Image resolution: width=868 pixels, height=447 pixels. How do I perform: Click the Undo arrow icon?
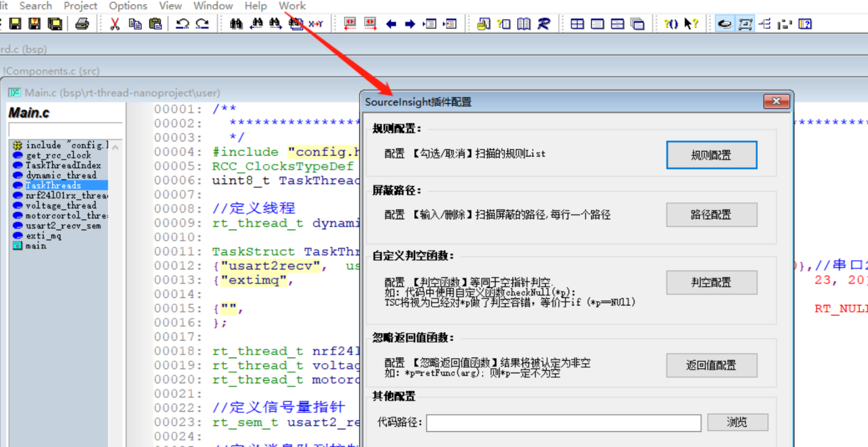183,24
